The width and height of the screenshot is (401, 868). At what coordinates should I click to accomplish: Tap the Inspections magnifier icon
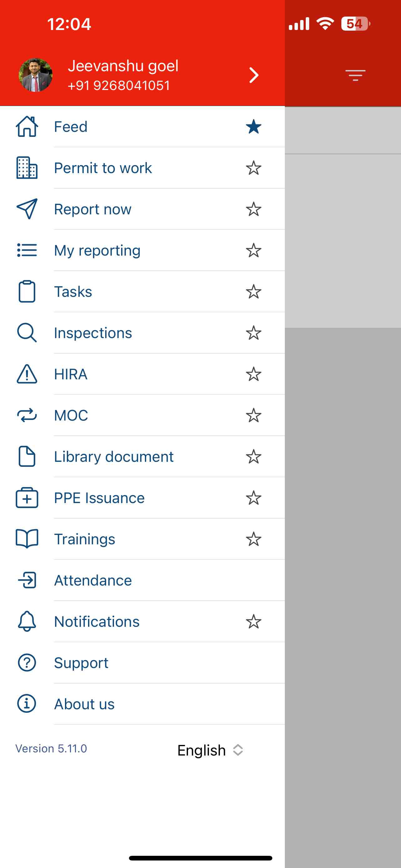click(x=27, y=333)
